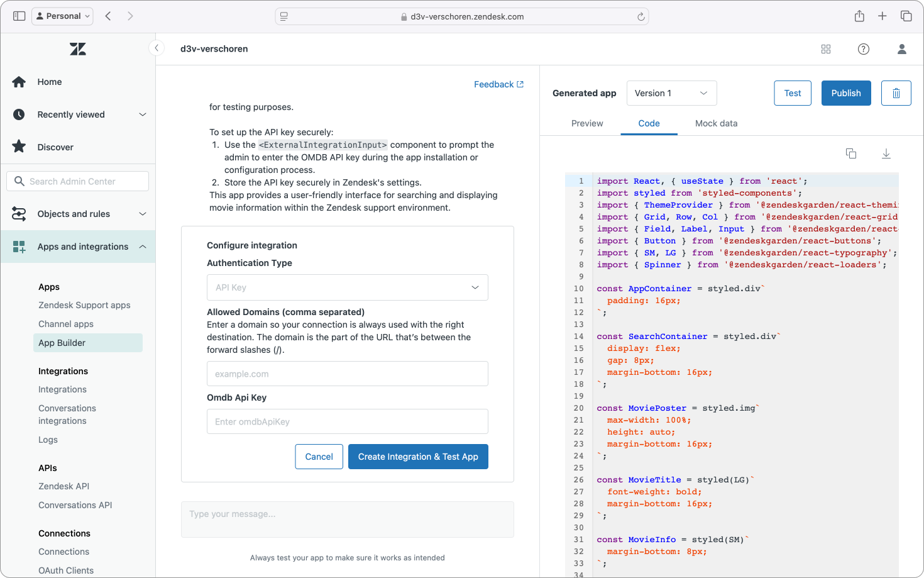Open OAuth Clients sidebar item
Viewport: 924px width, 578px height.
(x=66, y=570)
